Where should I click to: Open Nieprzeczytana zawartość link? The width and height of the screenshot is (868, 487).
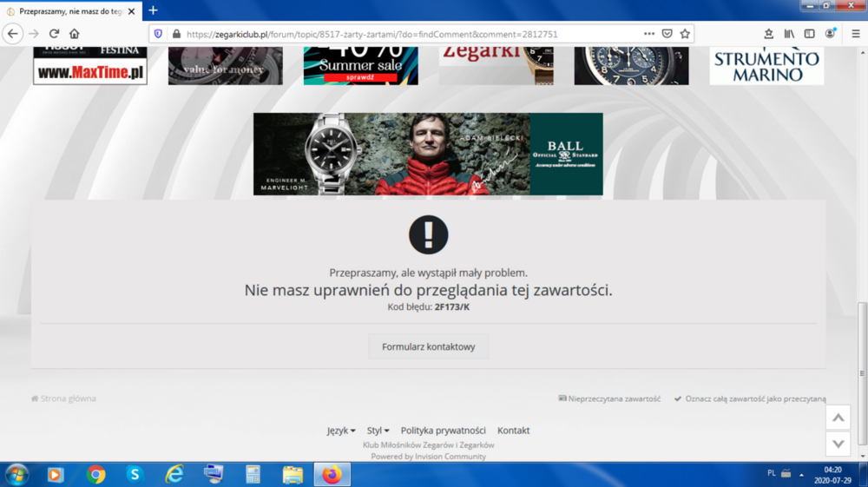point(609,398)
